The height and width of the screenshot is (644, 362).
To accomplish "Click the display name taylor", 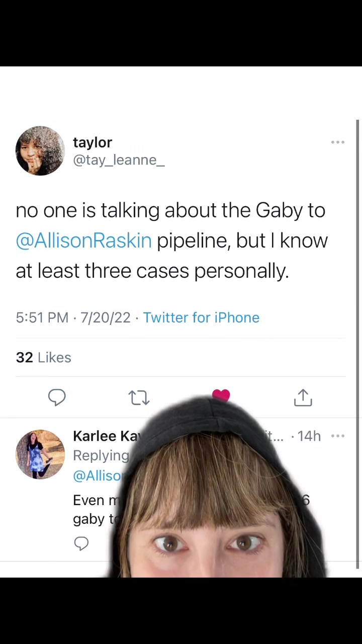I will [x=93, y=142].
